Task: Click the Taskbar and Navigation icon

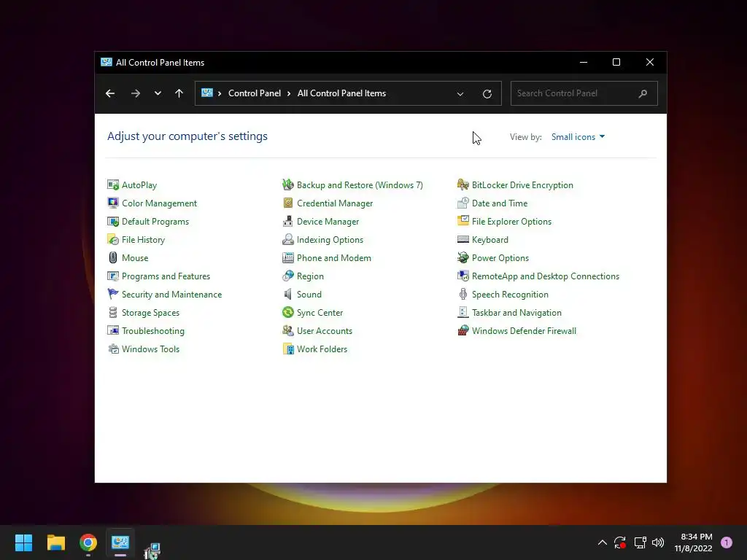Action: [462, 312]
